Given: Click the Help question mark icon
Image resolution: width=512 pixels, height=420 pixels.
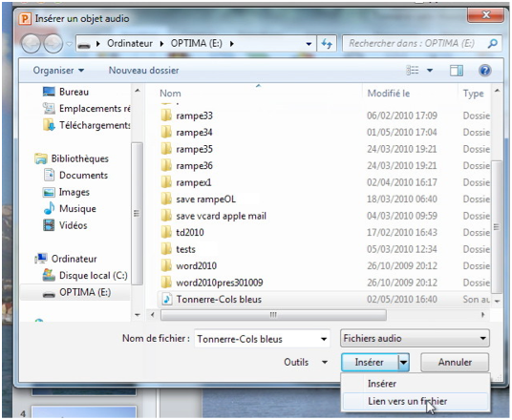Looking at the screenshot, I should point(485,71).
